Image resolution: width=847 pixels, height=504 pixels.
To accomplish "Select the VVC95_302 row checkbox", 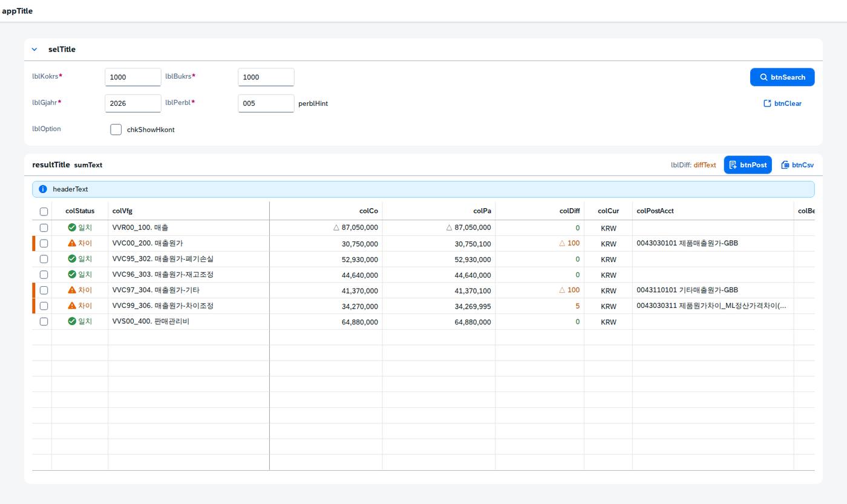I will tap(44, 259).
